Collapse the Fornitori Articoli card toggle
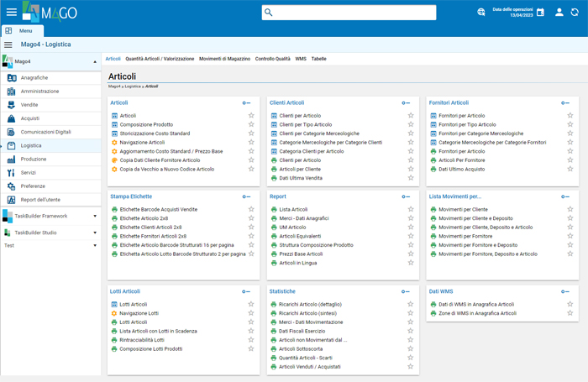 (565, 103)
